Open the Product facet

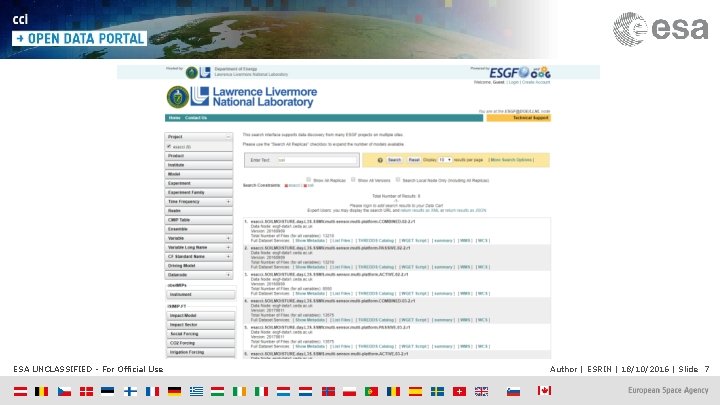[x=198, y=156]
